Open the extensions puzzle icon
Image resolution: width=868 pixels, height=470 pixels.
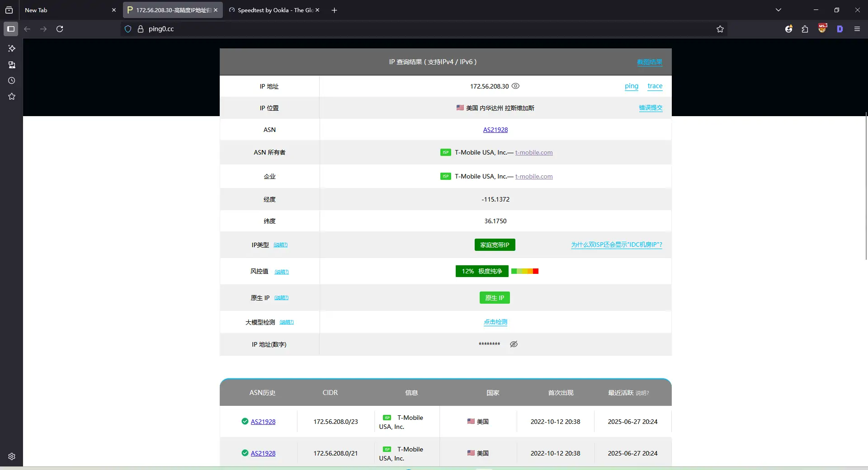click(x=805, y=29)
